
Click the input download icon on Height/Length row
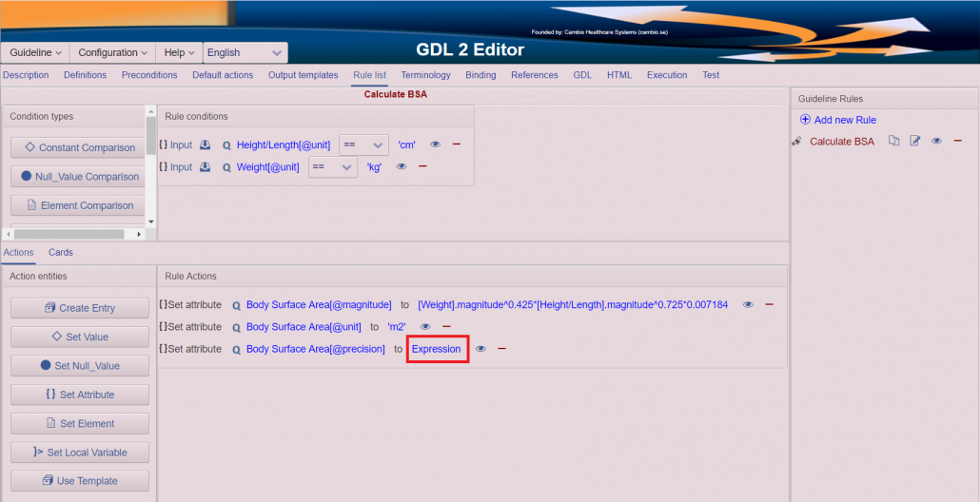(205, 145)
